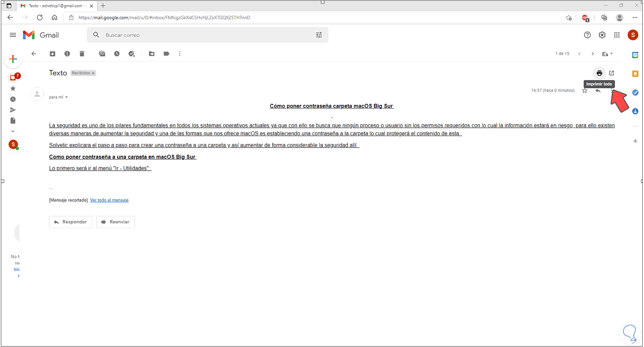Show search options filter
This screenshot has height=347, width=644.
click(x=319, y=35)
